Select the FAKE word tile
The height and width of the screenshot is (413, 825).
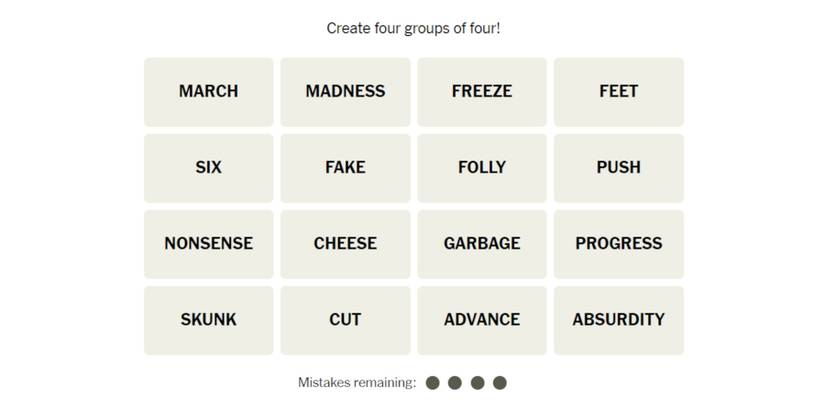(x=345, y=167)
